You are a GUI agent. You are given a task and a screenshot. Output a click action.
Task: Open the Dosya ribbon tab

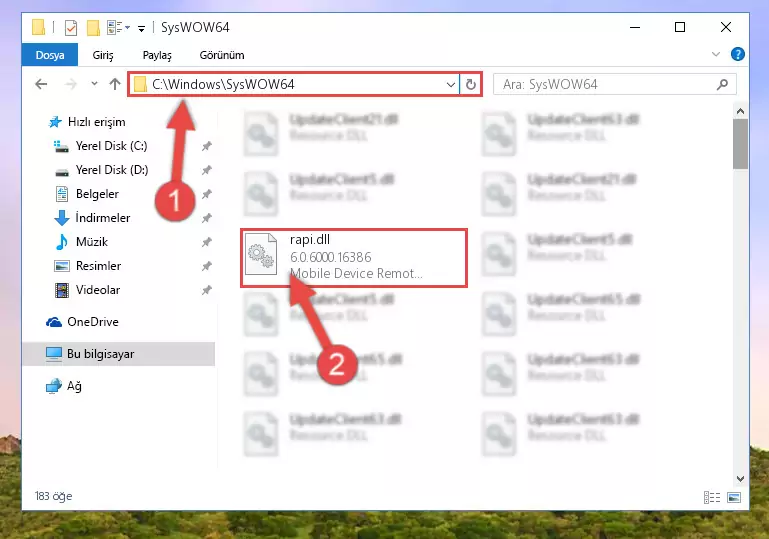50,55
